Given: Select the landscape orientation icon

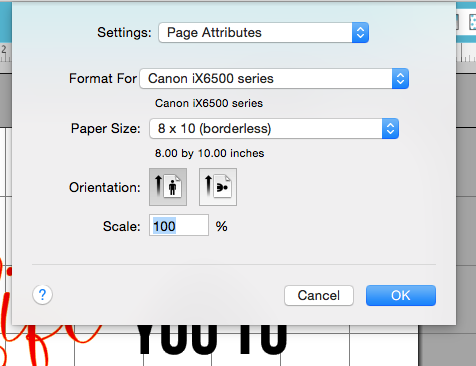Looking at the screenshot, I should [218, 187].
